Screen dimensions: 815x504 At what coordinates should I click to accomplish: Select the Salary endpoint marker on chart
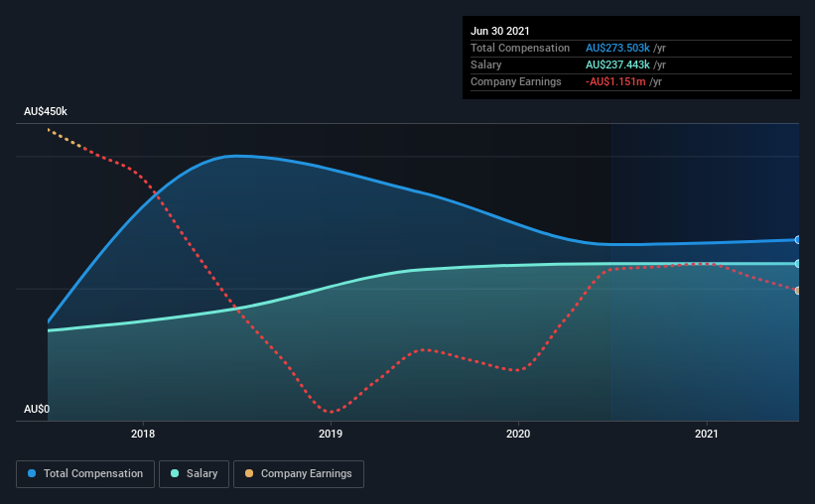[797, 264]
